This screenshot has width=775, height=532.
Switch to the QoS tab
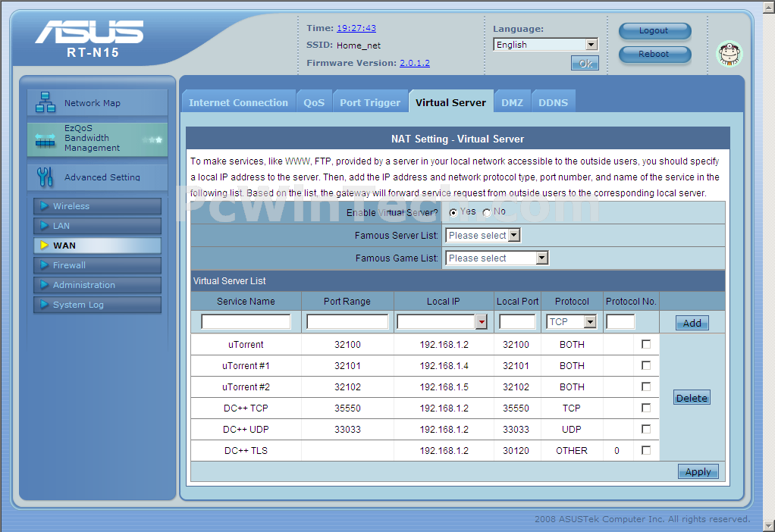click(x=314, y=102)
